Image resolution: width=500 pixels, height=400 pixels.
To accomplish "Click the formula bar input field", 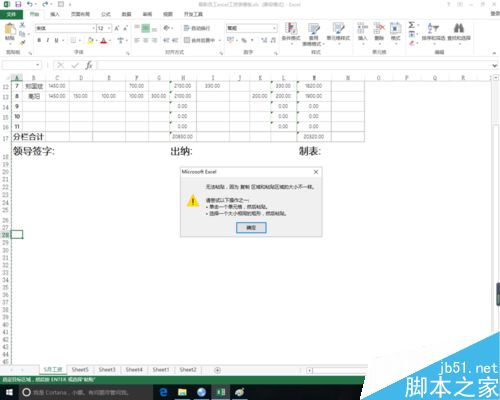I will click(293, 65).
